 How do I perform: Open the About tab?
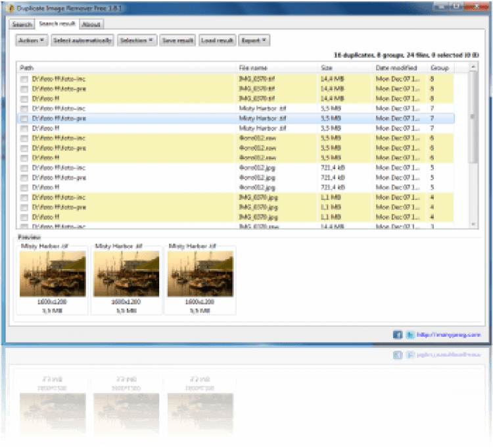(91, 24)
